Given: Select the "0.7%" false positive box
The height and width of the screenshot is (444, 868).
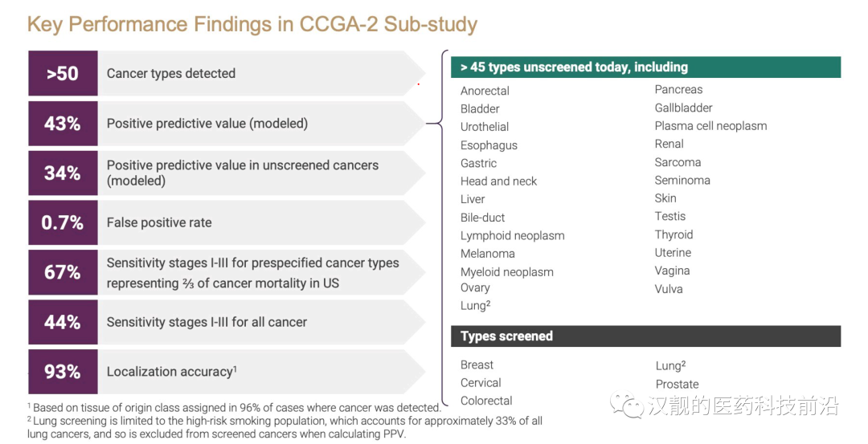Looking at the screenshot, I should 63,223.
